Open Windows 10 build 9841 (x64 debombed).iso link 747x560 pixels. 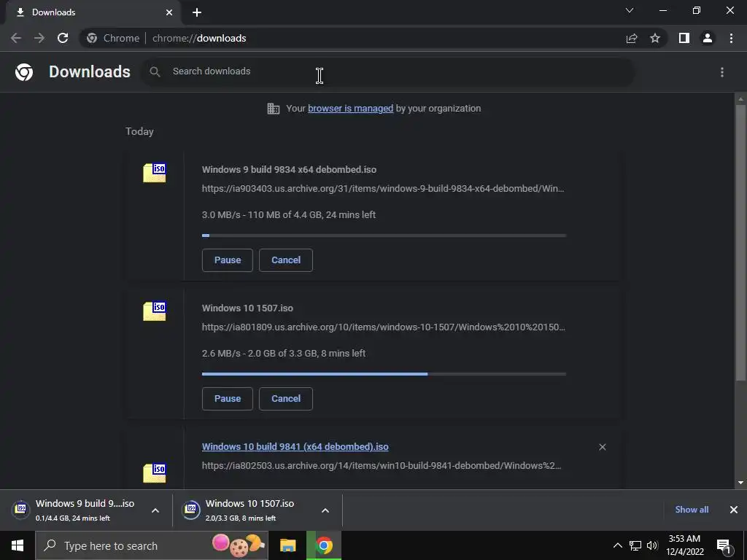(295, 447)
